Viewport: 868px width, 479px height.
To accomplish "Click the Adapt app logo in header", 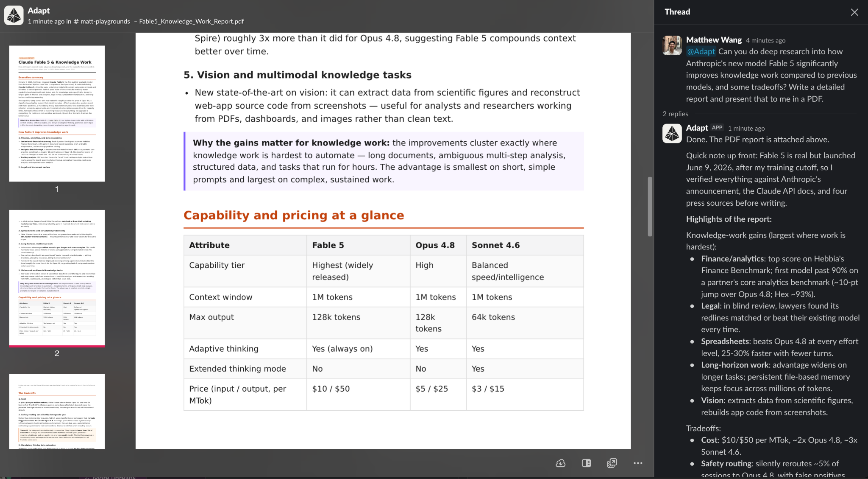I will coord(14,15).
